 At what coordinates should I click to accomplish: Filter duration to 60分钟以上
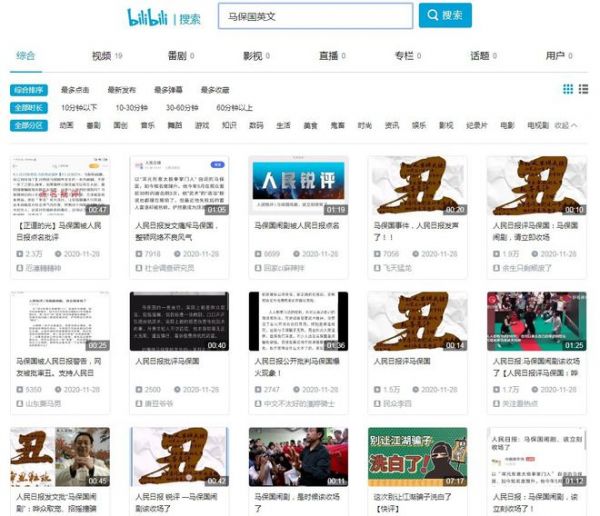tap(236, 107)
